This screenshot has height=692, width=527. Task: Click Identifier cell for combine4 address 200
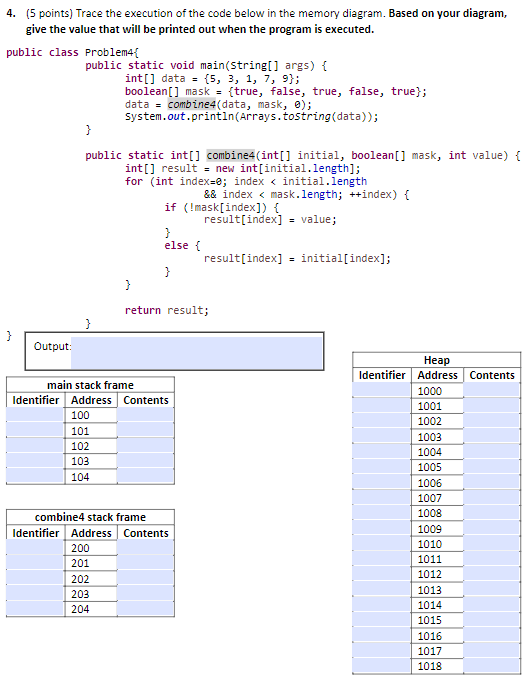(x=35, y=548)
